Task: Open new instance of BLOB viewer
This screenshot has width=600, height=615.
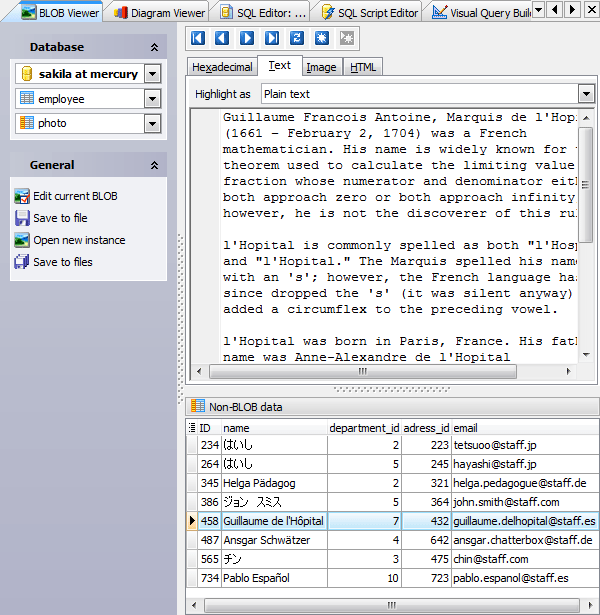Action: tap(79, 240)
